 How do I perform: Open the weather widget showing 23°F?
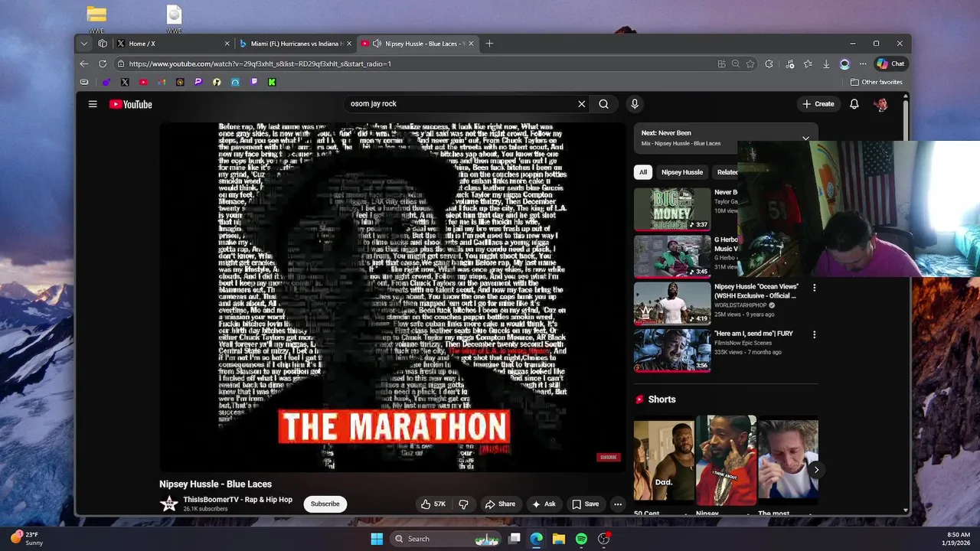pos(28,539)
